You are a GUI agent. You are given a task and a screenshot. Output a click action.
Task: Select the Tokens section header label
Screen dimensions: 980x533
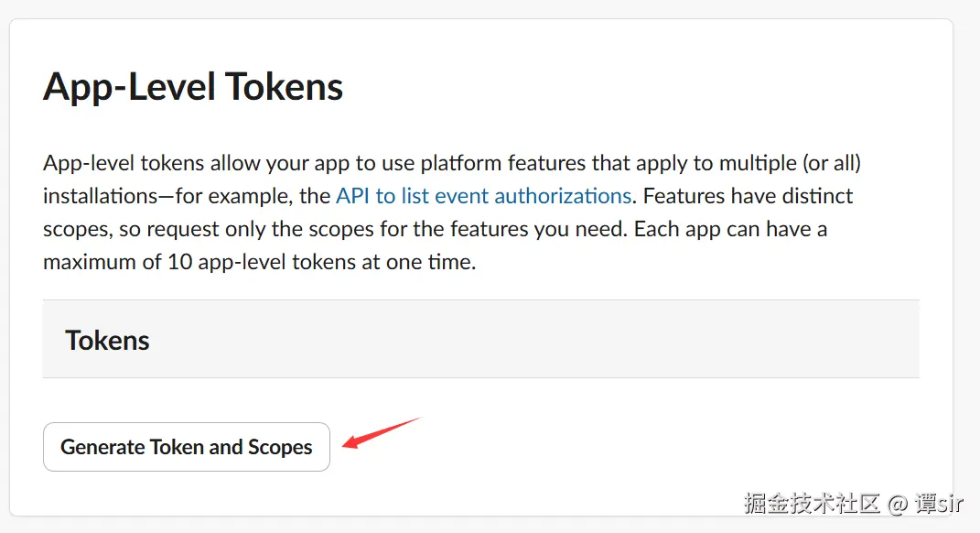pyautogui.click(x=107, y=341)
